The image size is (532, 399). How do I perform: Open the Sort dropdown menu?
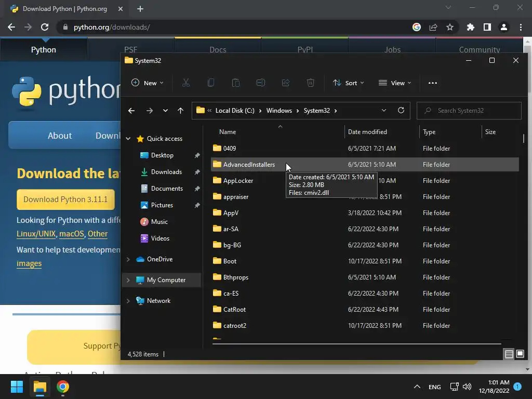[348, 83]
